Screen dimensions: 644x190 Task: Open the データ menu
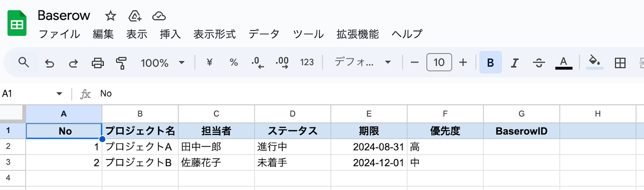tap(264, 34)
